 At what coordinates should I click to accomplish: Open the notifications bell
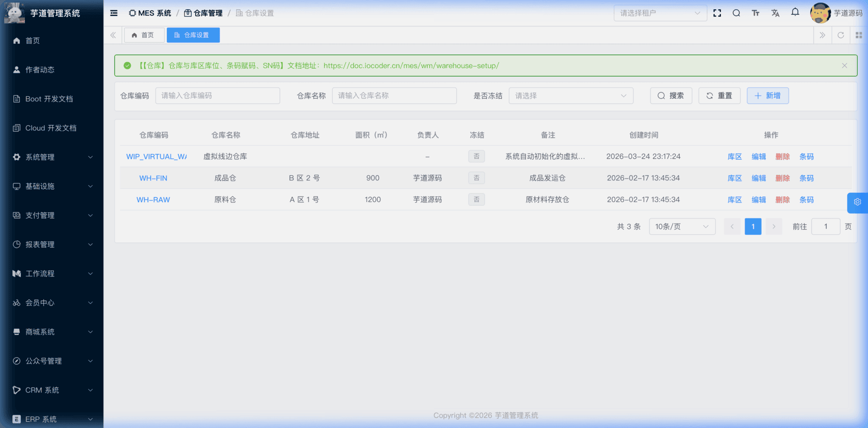(x=795, y=12)
